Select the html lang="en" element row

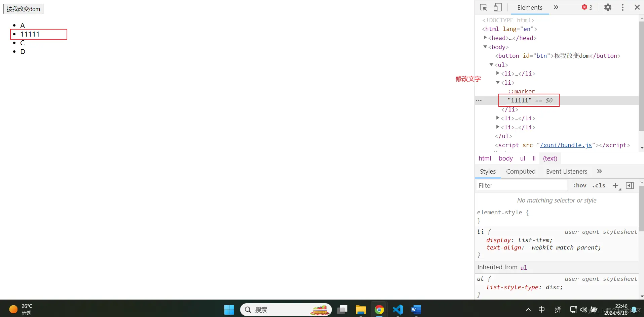(509, 29)
